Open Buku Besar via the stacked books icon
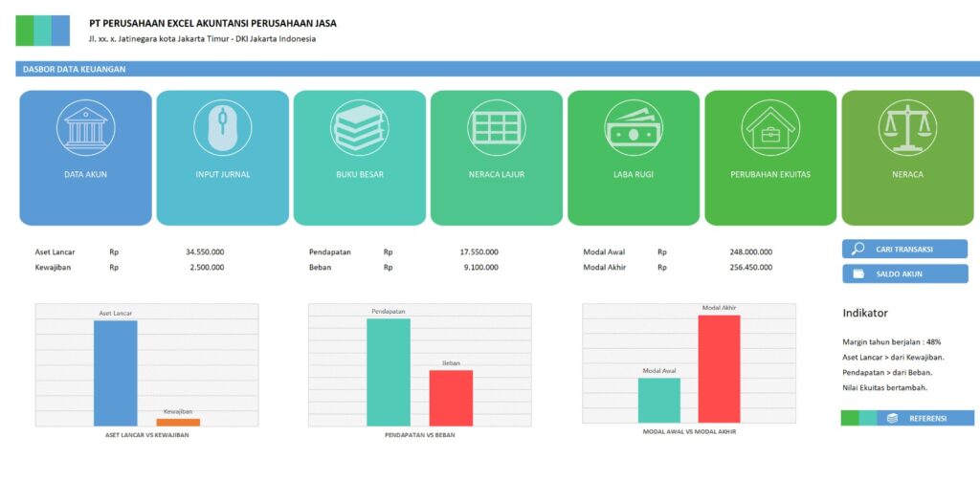Viewport: 980px width, 502px height. click(359, 128)
